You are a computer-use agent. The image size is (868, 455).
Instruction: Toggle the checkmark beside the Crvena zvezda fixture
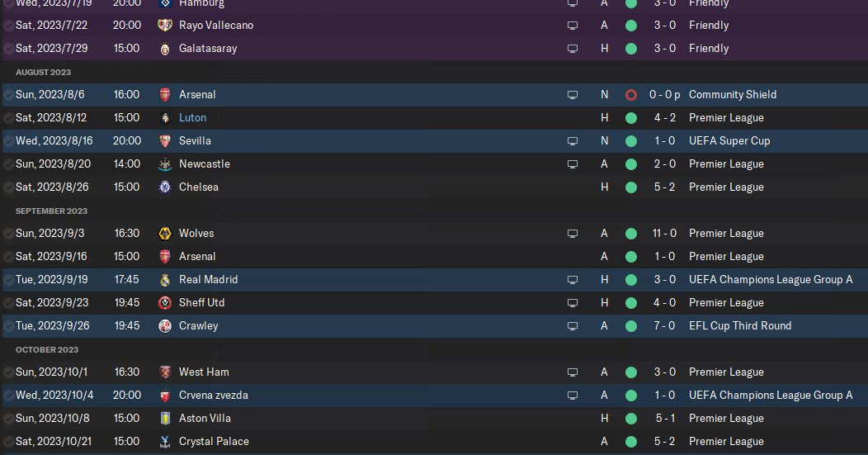coord(8,396)
